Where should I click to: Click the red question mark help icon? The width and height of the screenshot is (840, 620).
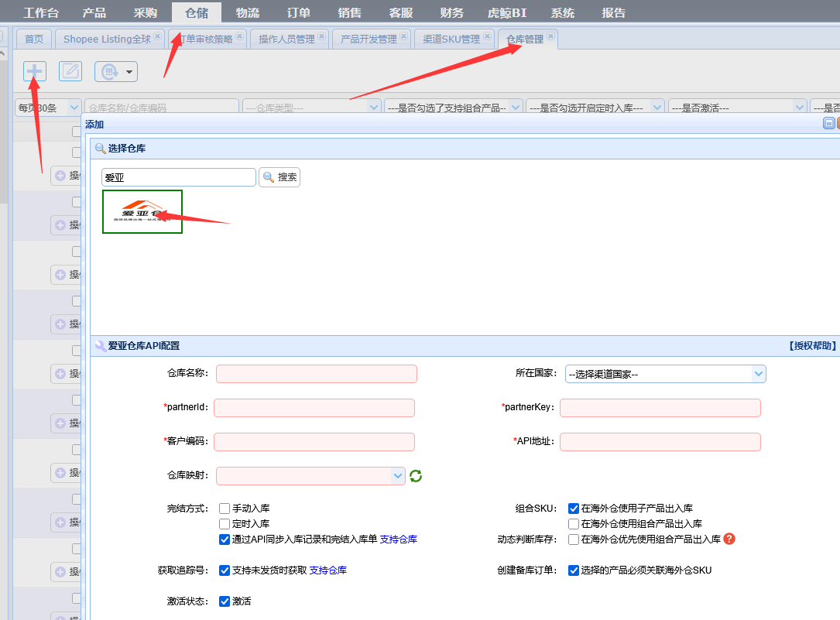point(729,539)
